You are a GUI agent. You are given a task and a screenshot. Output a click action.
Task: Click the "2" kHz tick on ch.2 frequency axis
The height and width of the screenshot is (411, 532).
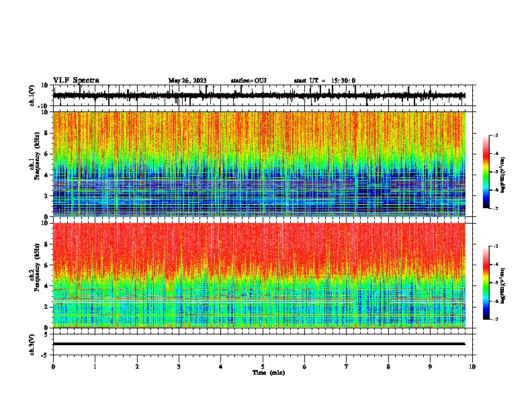[47, 307]
